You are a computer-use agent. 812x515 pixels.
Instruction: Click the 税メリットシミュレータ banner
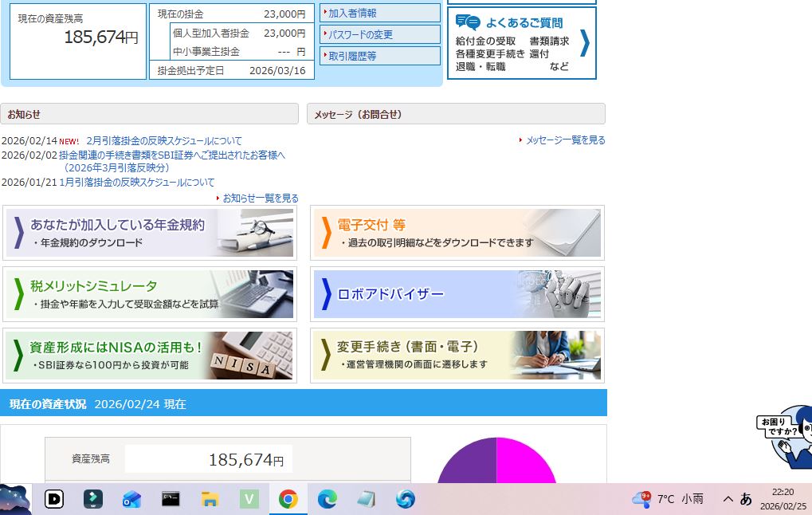click(150, 294)
